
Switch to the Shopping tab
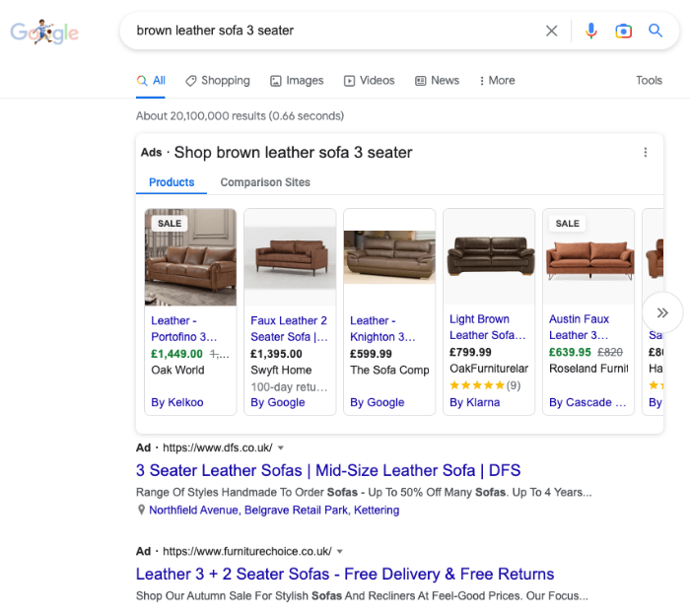pyautogui.click(x=218, y=81)
